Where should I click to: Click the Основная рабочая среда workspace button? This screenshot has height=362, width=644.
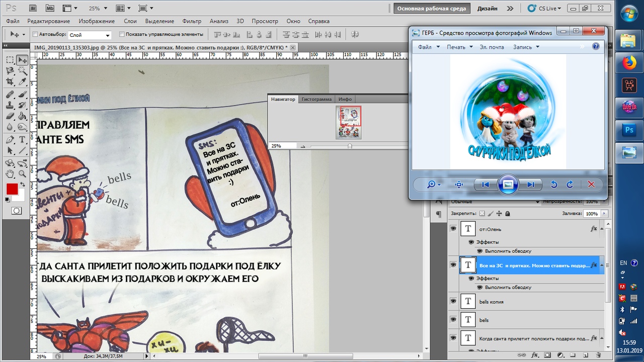[x=432, y=9]
